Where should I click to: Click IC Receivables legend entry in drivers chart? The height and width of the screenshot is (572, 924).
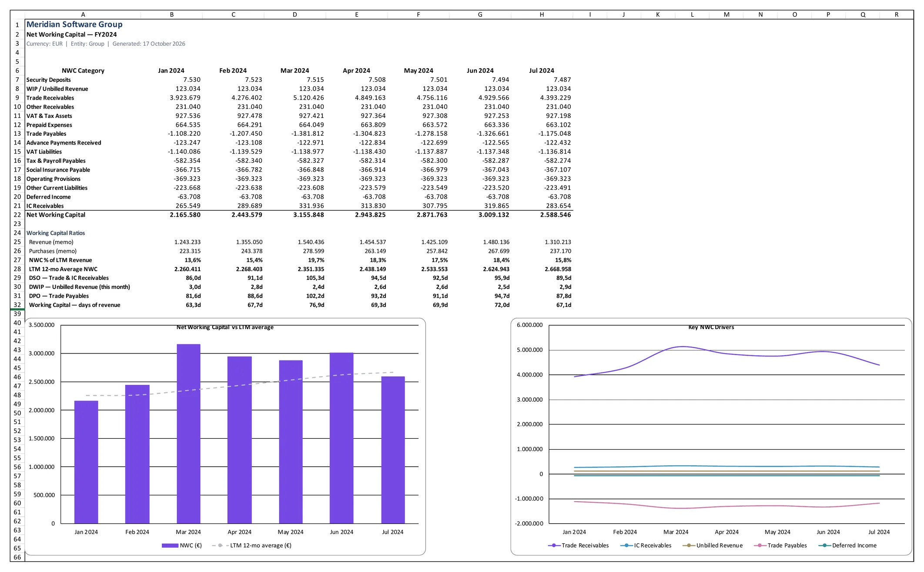point(646,545)
